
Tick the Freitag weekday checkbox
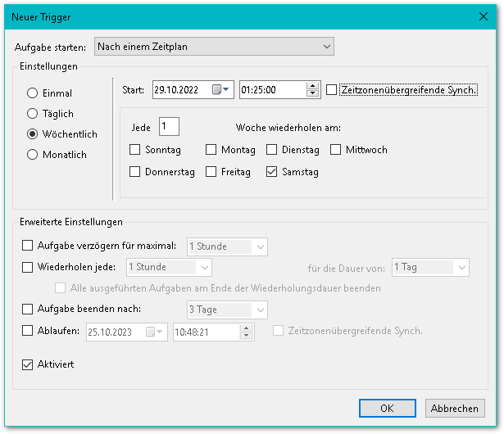pos(211,172)
